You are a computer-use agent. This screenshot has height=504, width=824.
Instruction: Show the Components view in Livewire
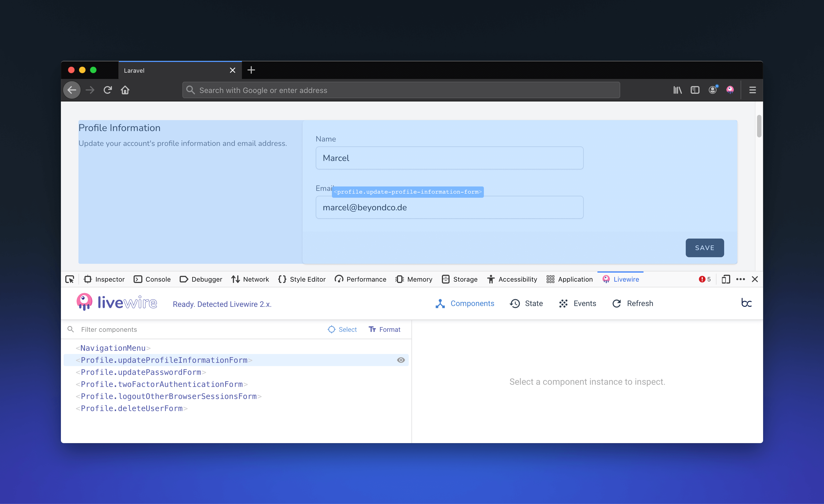(x=465, y=303)
